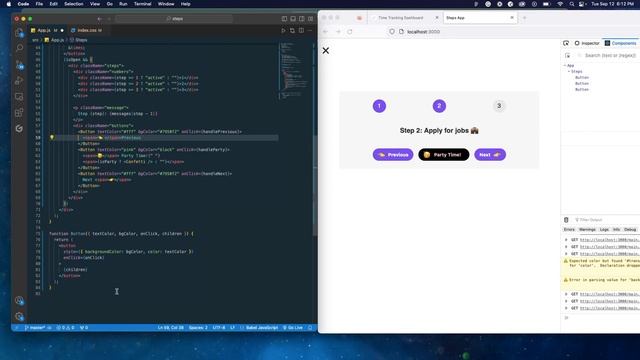This screenshot has width=640, height=360.
Task: Click the shield tracking protection icon in address bar
Action: click(392, 31)
